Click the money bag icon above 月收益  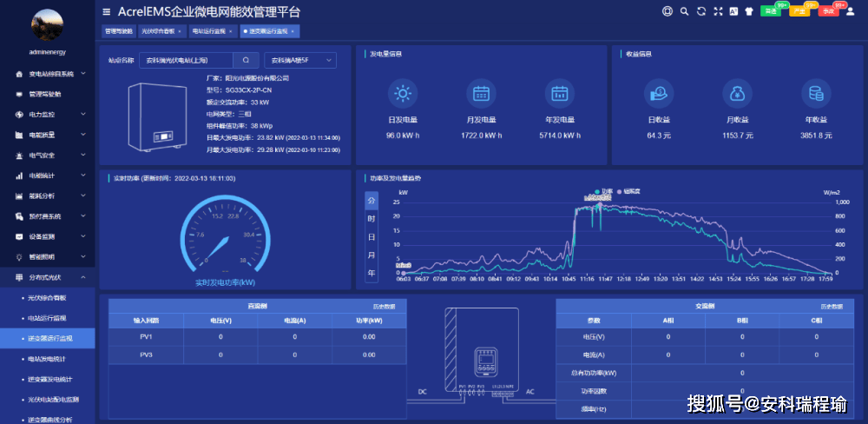(x=737, y=93)
